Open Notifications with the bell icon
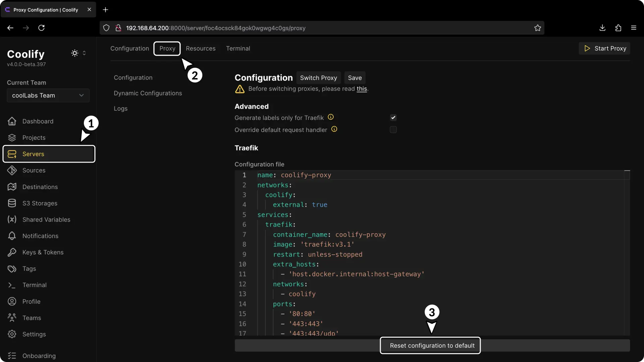644x362 pixels. [12, 236]
